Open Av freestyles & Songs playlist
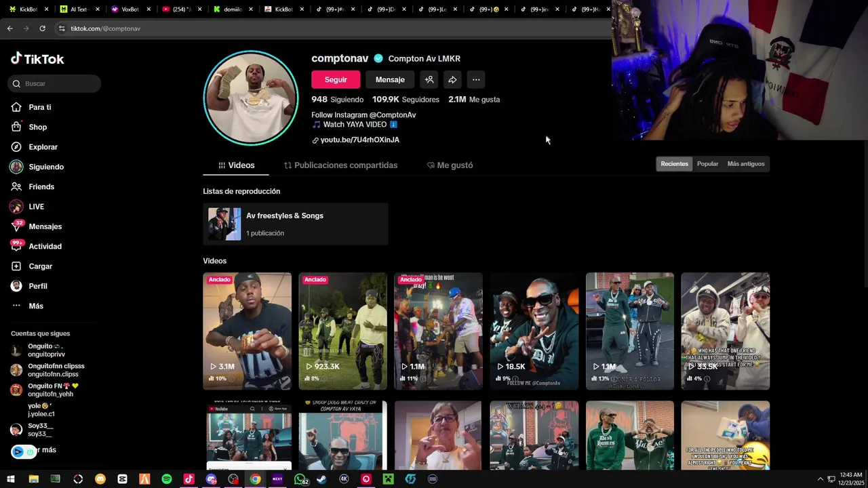This screenshot has width=868, height=488. point(295,224)
